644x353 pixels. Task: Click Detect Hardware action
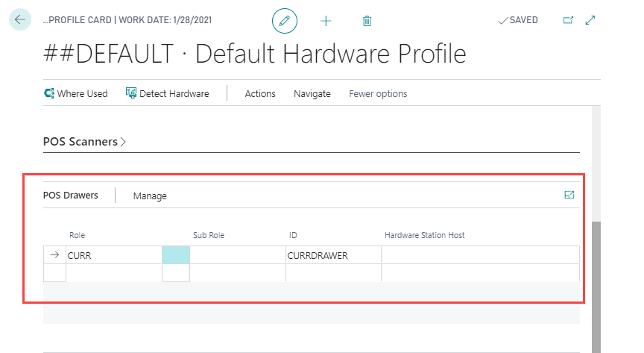pos(167,93)
